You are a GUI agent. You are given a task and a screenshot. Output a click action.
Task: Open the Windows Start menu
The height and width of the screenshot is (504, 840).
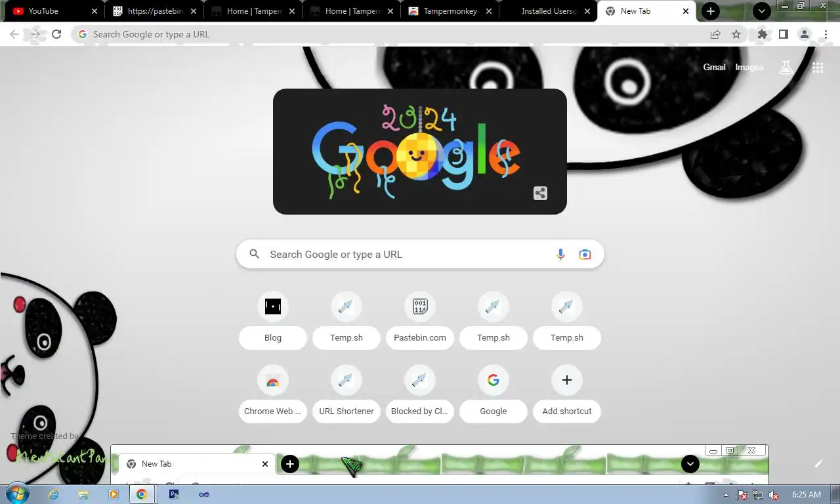17,494
